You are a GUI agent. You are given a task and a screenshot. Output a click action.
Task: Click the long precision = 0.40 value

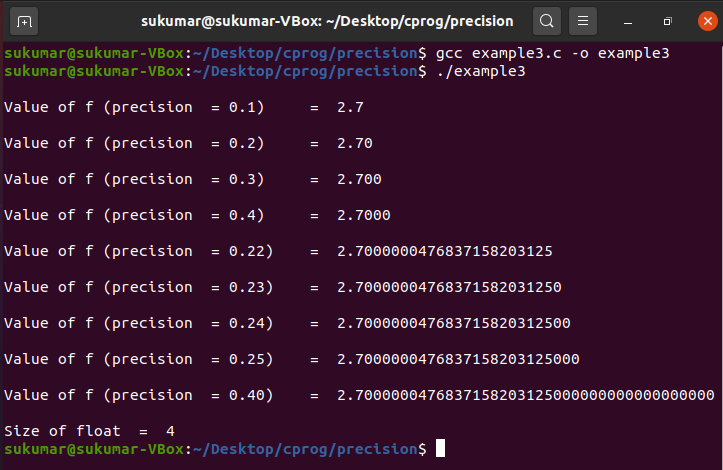(526, 395)
